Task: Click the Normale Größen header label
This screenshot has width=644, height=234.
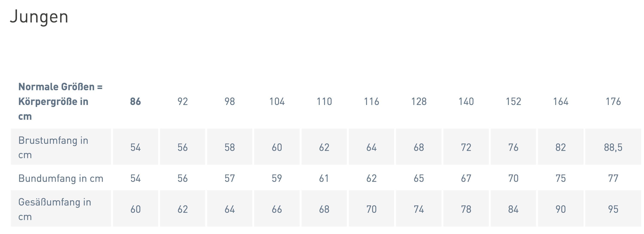Action: (x=61, y=102)
